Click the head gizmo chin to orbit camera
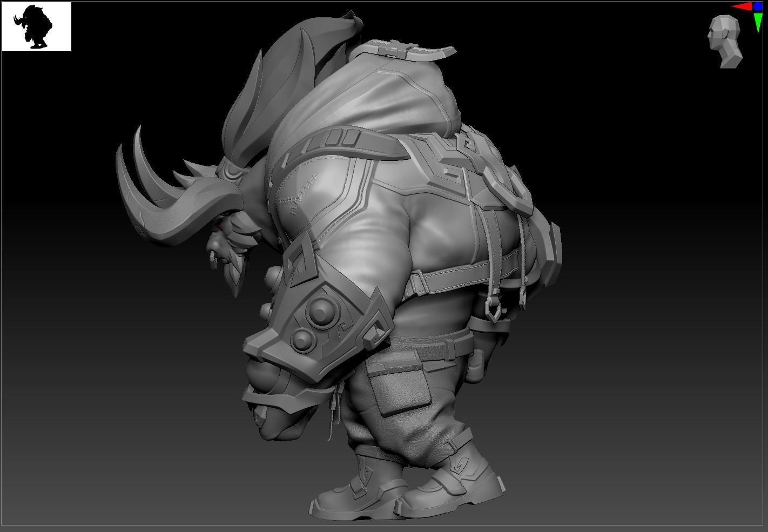Screen dimensions: 768x532 tap(713, 48)
